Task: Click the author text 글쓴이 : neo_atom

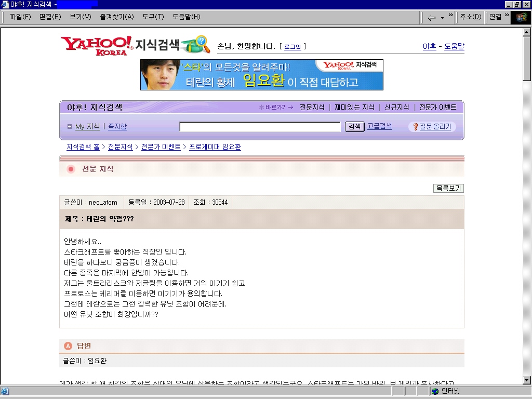Action: tap(90, 203)
